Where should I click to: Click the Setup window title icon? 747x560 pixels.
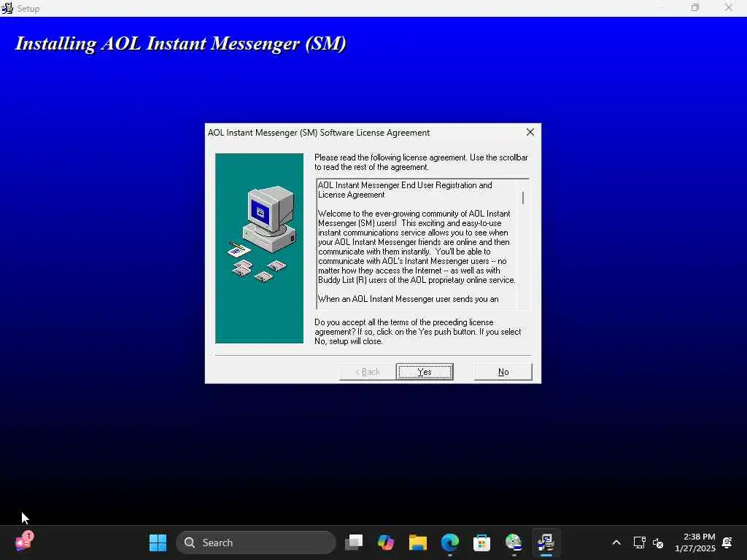click(7, 8)
